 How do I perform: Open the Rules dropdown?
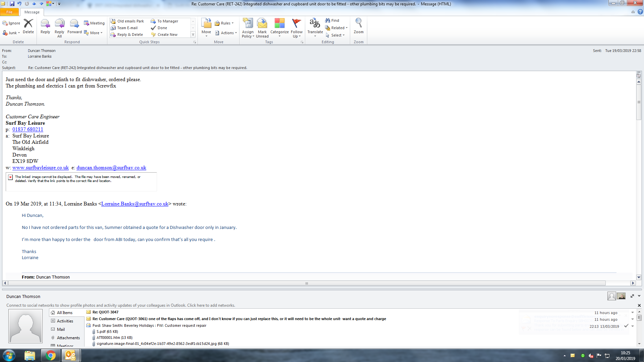pyautogui.click(x=225, y=23)
